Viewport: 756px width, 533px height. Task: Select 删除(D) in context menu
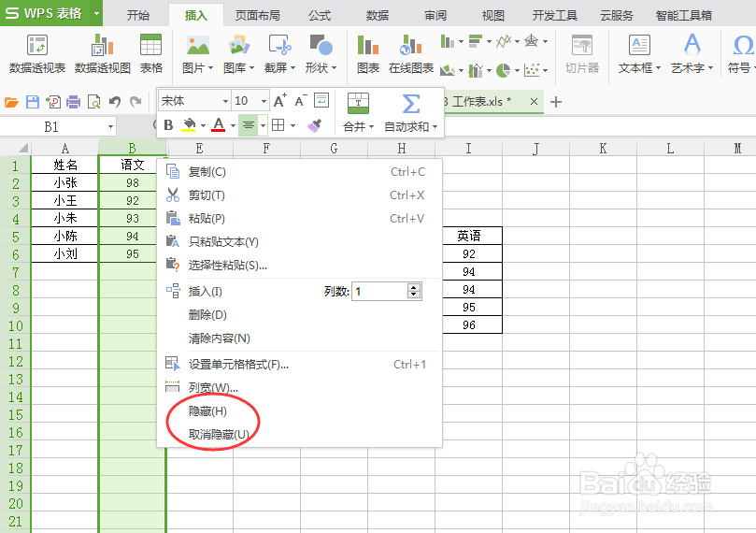pyautogui.click(x=299, y=314)
